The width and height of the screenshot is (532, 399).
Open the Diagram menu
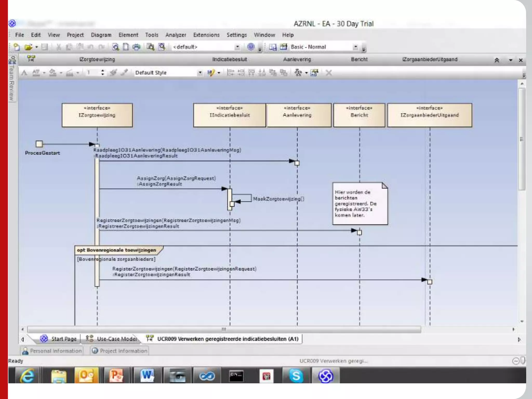point(101,35)
